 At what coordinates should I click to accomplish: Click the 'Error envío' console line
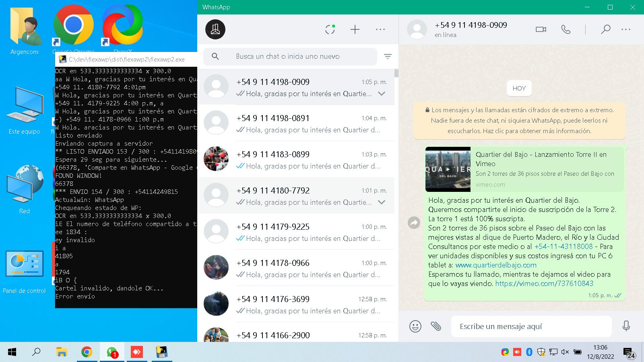(x=75, y=296)
